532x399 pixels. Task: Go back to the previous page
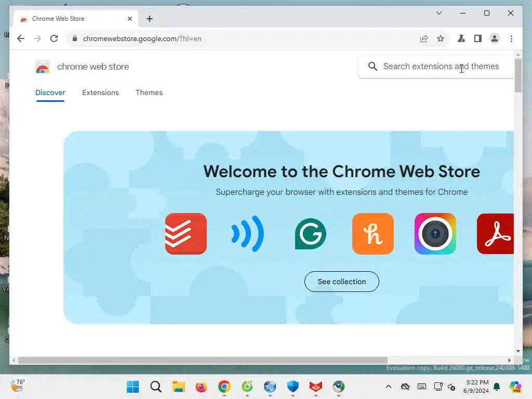[x=21, y=38]
